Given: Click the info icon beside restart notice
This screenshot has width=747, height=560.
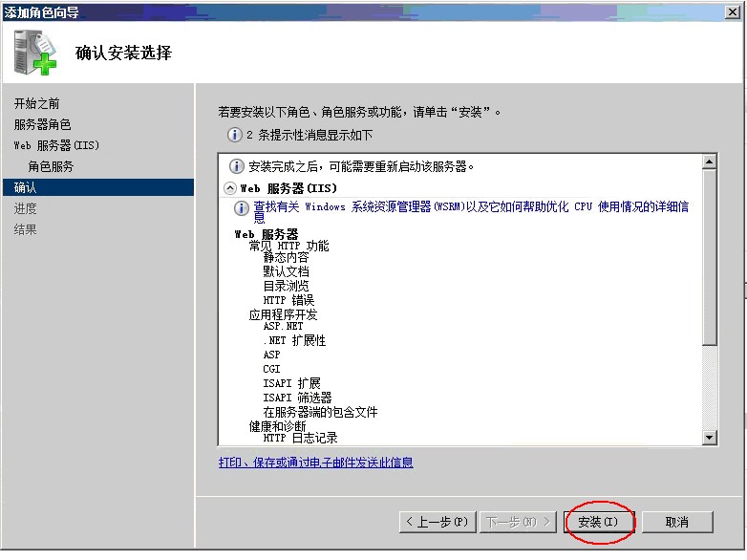Looking at the screenshot, I should coord(236,166).
